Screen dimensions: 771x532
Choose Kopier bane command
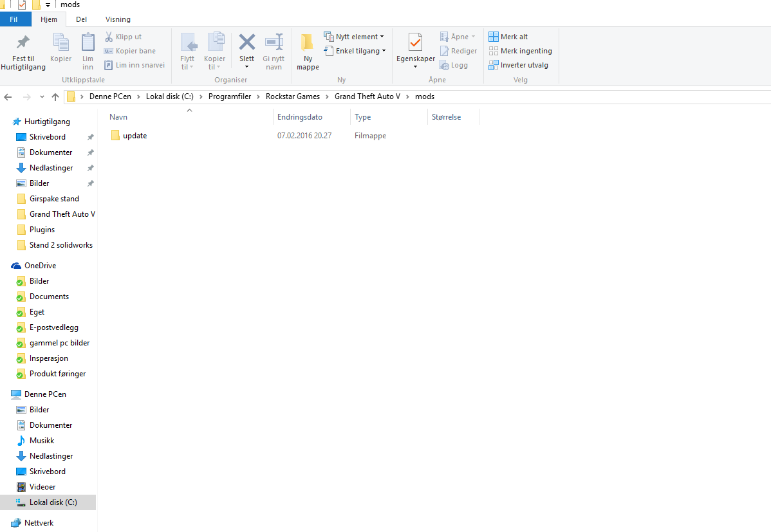click(130, 51)
